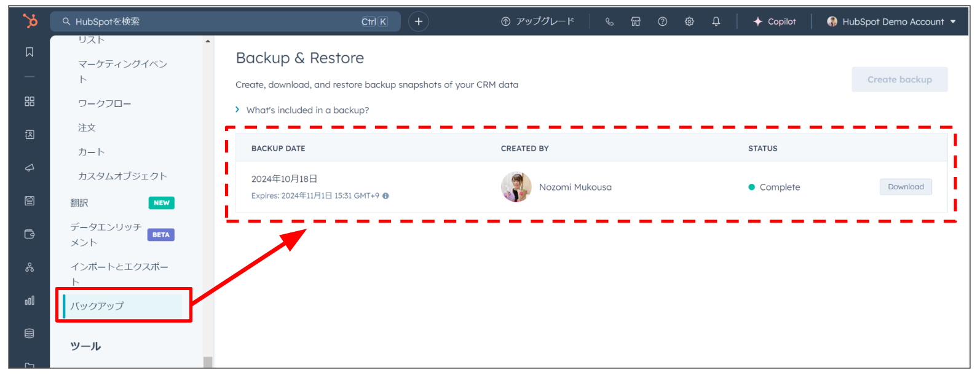Open the commerce wallet icon in rail
This screenshot has height=375, width=980.
[30, 234]
